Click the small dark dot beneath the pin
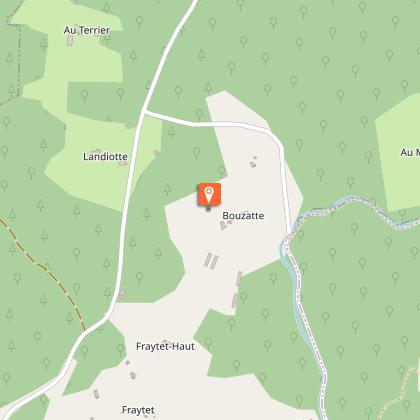 click(x=208, y=209)
